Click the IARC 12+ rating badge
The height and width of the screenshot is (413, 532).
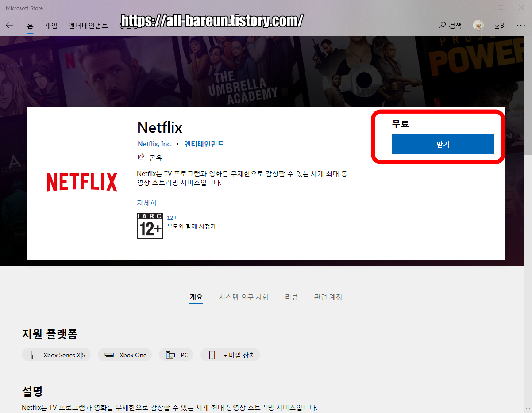150,226
